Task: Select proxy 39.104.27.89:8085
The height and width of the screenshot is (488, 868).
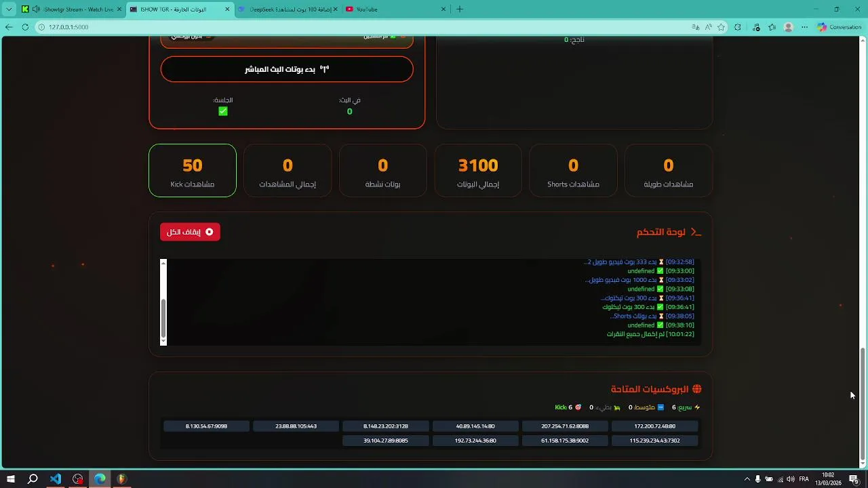Action: click(x=386, y=441)
